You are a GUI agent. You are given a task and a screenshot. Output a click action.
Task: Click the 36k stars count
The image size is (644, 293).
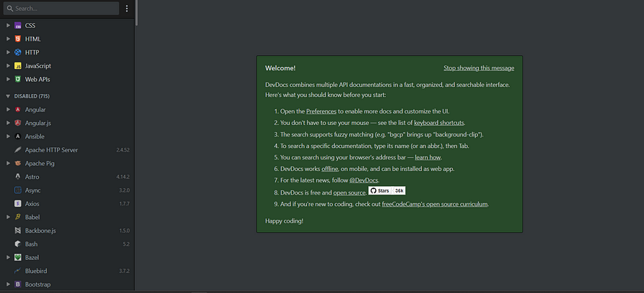tap(400, 191)
